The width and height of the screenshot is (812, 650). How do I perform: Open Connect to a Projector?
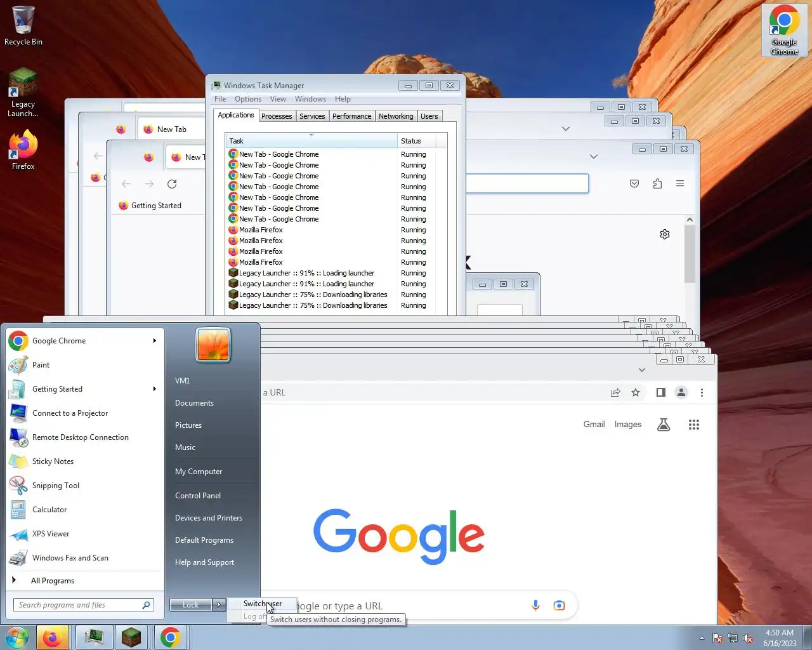click(85, 413)
